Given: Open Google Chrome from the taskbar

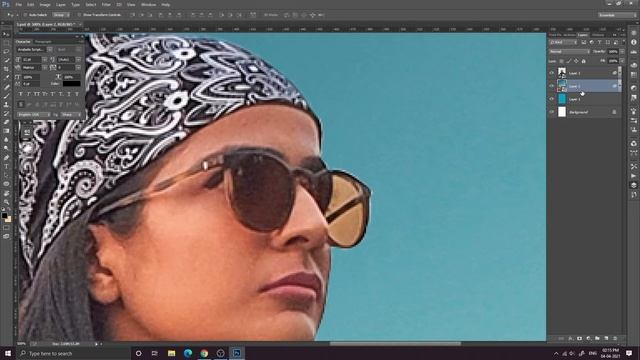Looking at the screenshot, I should click(x=204, y=353).
